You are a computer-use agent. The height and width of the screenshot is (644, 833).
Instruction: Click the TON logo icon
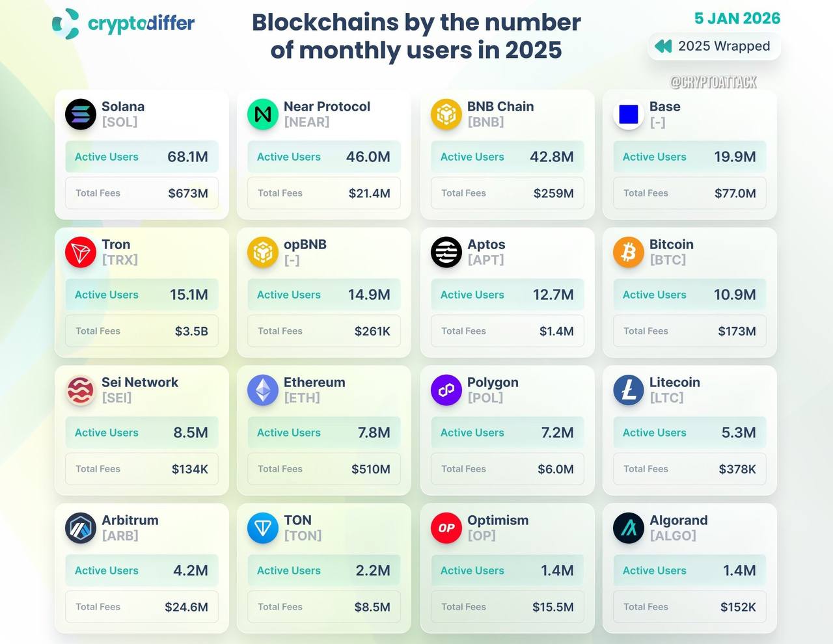coord(263,528)
